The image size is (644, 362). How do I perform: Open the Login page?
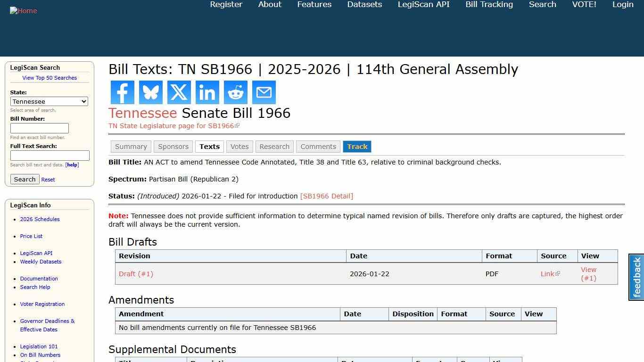click(623, 5)
